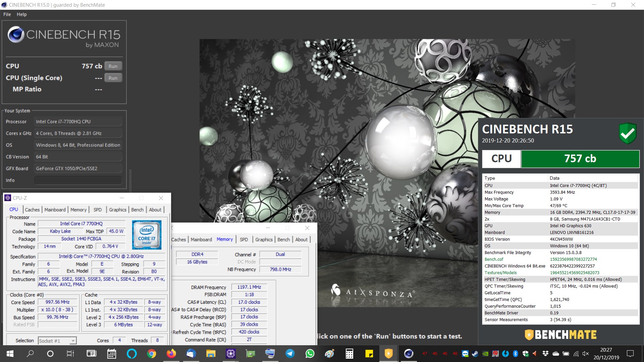
Task: Click the Windows Security tray icon
Action: point(526,354)
